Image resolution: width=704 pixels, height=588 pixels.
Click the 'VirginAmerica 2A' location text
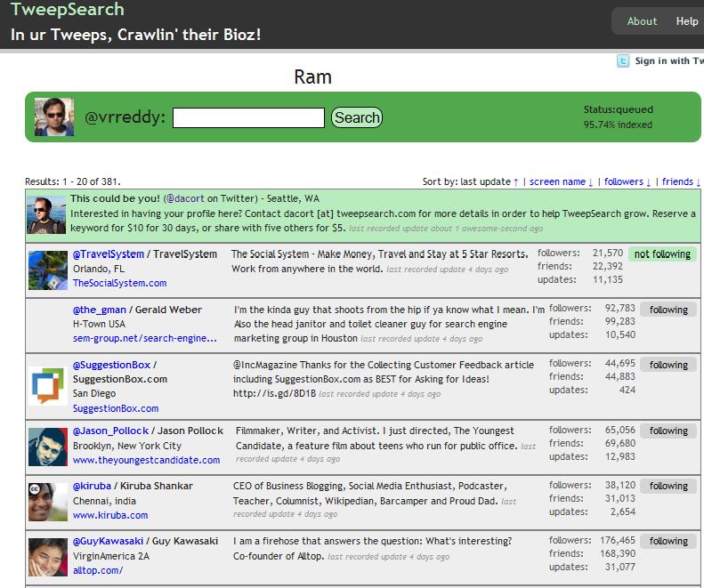[x=111, y=556]
